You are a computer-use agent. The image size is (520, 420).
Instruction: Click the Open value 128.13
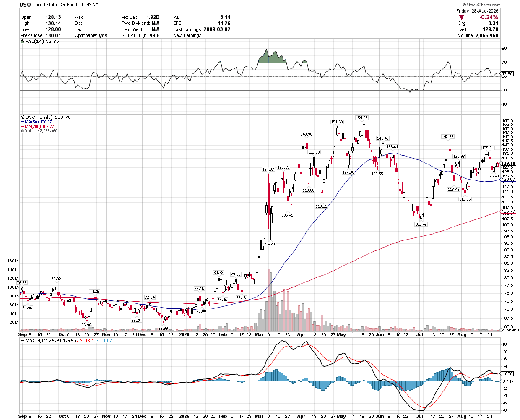coord(53,17)
